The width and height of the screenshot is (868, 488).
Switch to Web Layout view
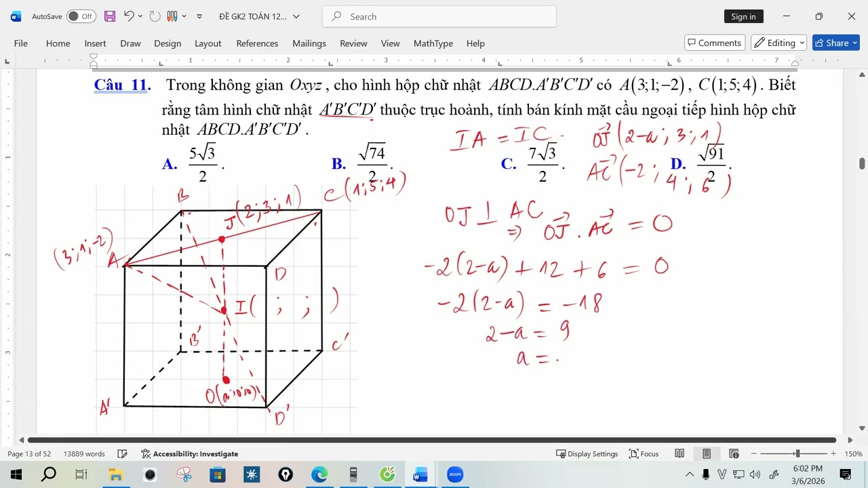point(734,454)
